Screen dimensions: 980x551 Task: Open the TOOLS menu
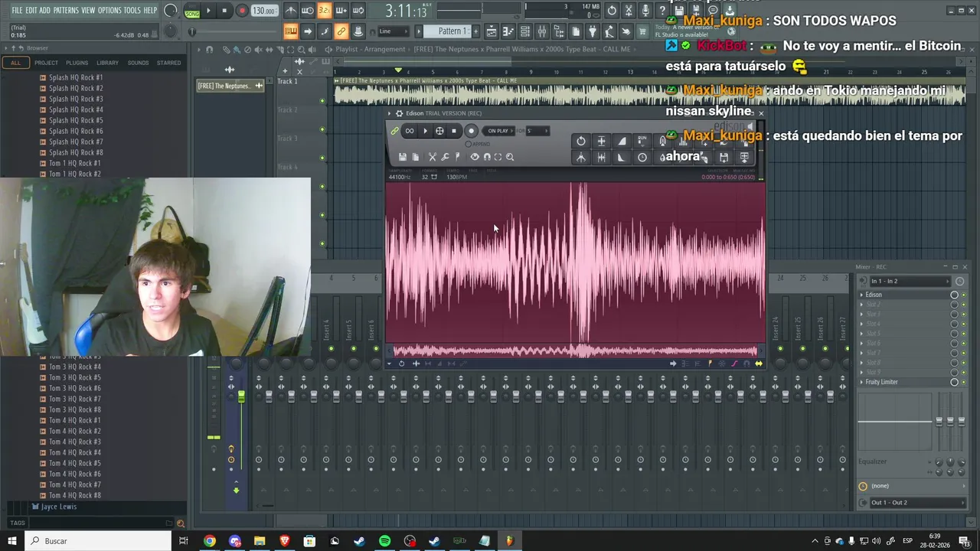click(x=132, y=11)
